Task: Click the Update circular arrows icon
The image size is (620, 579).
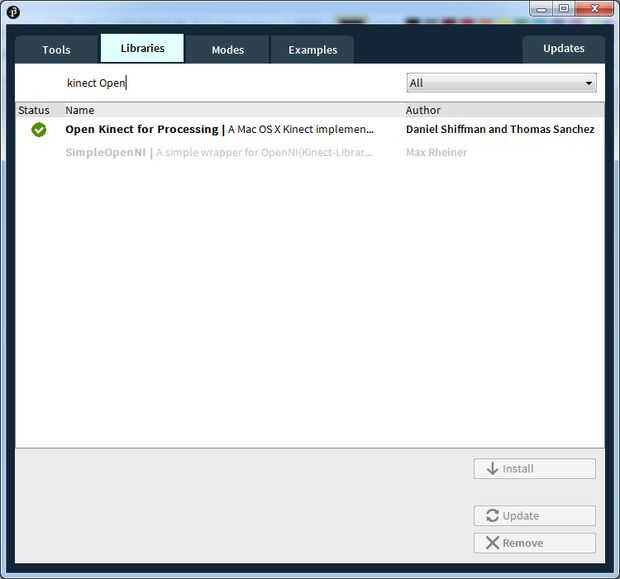Action: click(492, 515)
